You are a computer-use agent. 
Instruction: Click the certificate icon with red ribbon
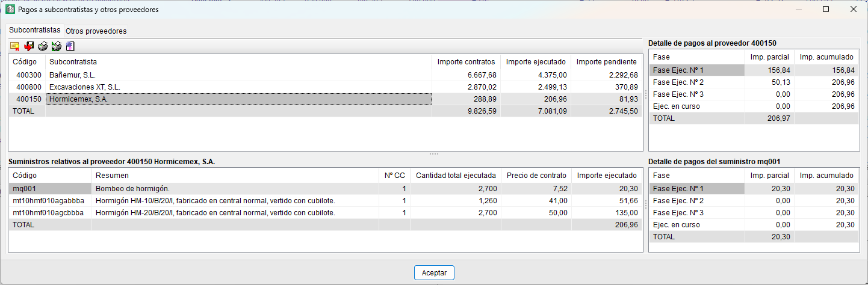15,47
